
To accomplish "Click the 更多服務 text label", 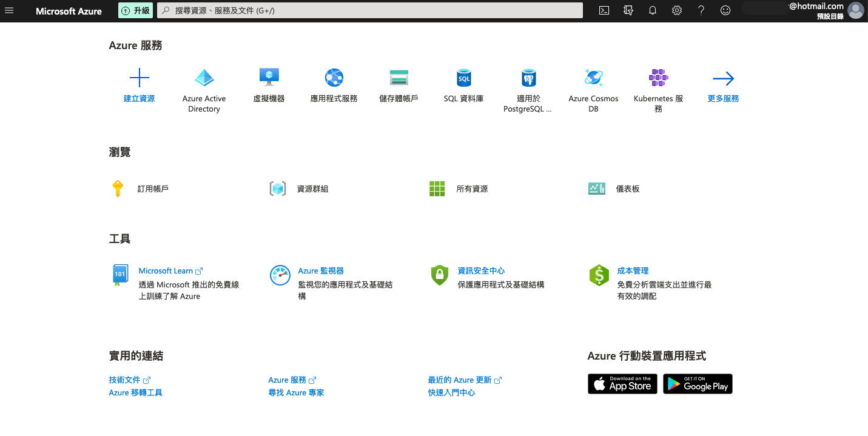I will coord(723,98).
